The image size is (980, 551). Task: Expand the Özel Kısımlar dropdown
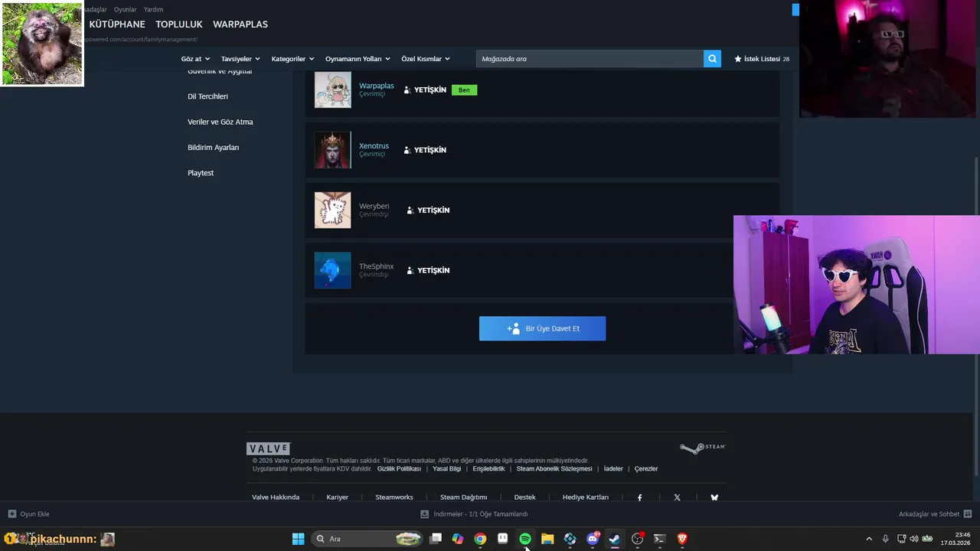[426, 59]
